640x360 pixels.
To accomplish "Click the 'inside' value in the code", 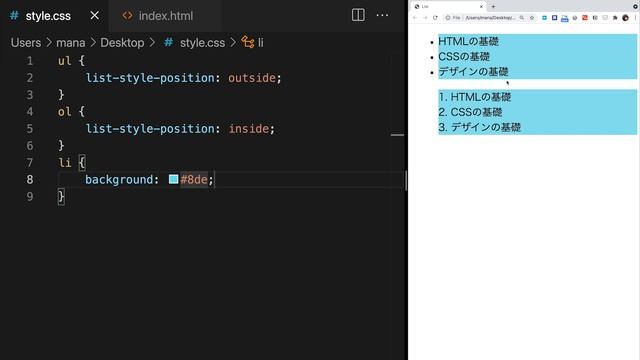I will coord(249,129).
